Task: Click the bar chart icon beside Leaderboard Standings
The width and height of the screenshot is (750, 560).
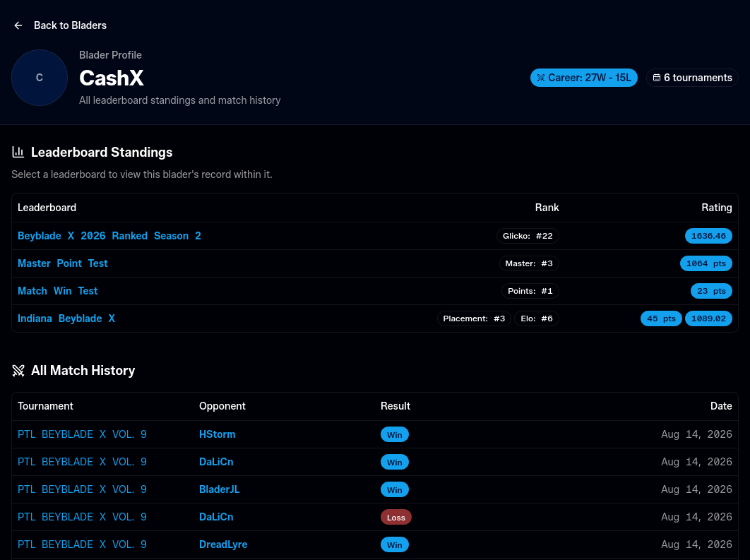Action: pyautogui.click(x=18, y=152)
